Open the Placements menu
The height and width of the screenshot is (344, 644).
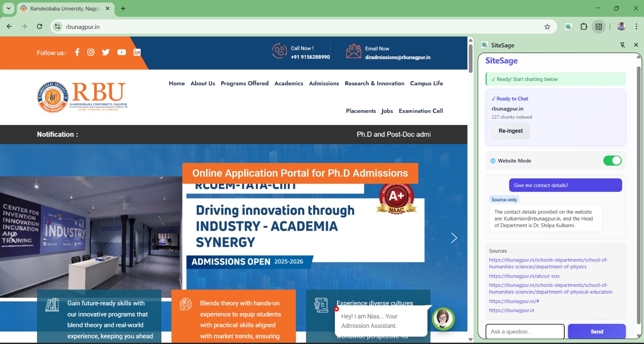click(x=361, y=111)
